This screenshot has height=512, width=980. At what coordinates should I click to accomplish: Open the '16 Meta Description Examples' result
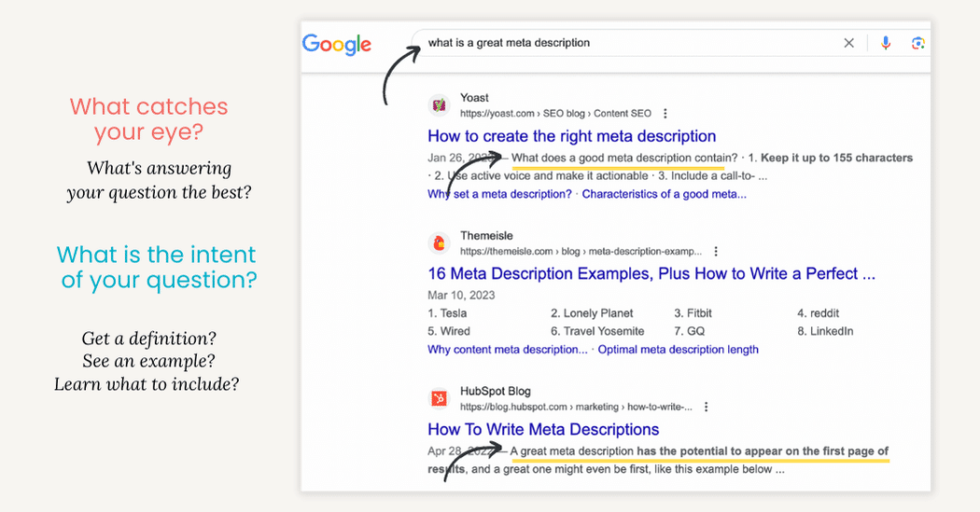coord(651,273)
